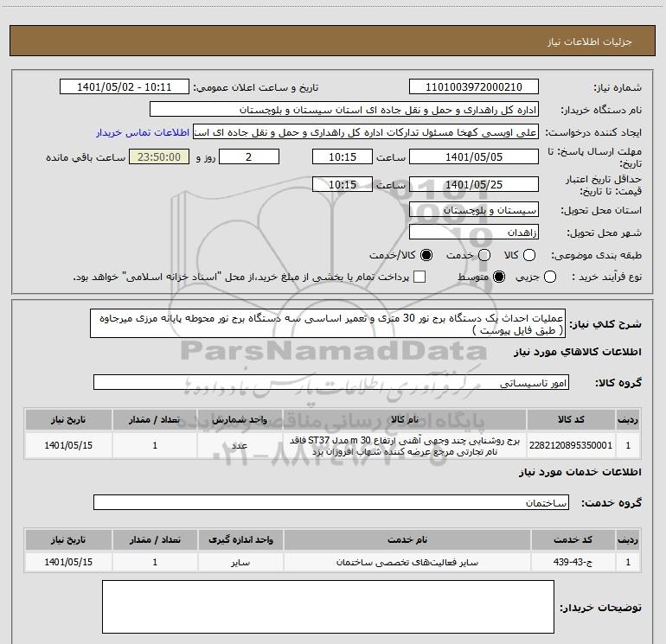Image resolution: width=666 pixels, height=644 pixels.
Task: Click the general description text box
Action: (x=328, y=323)
